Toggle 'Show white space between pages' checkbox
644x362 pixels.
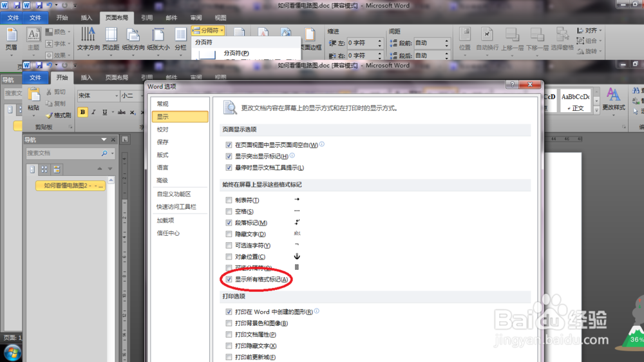pos(229,145)
